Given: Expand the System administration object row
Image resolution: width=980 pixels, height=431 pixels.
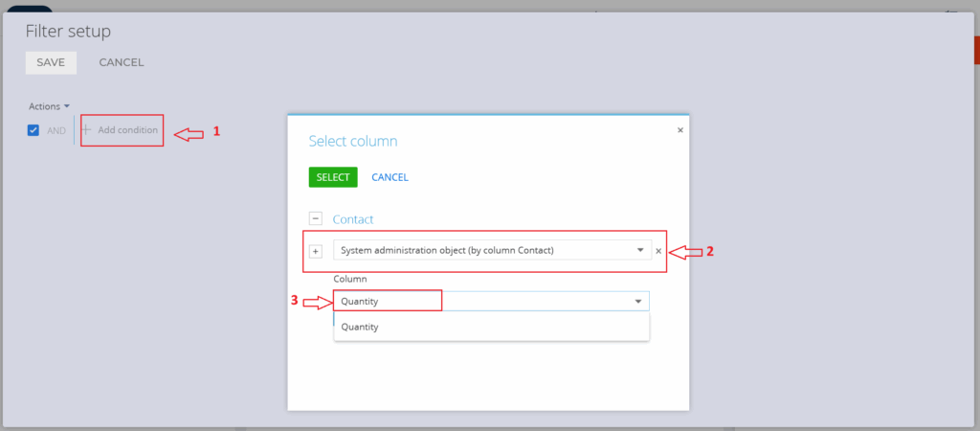Looking at the screenshot, I should click(x=316, y=251).
